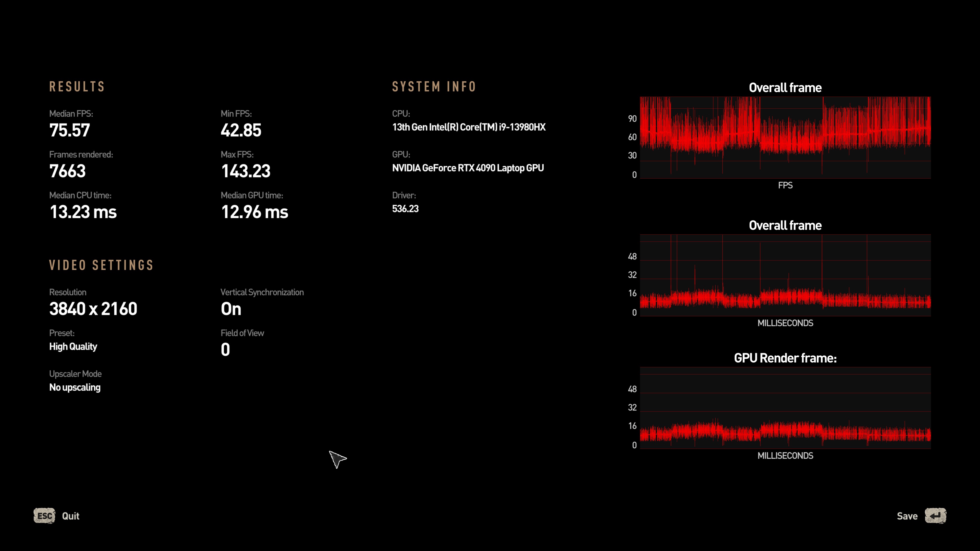
Task: Click the Median GPU time reading
Action: click(254, 212)
